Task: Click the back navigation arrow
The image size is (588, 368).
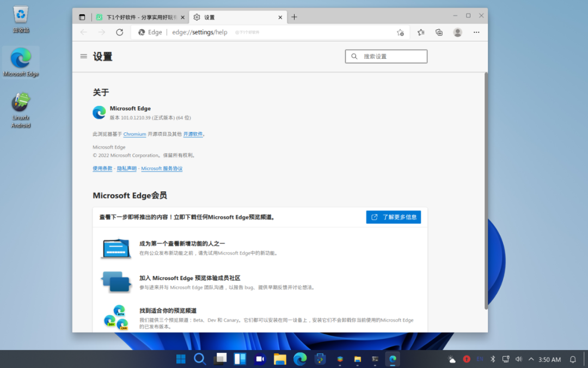Action: (83, 32)
